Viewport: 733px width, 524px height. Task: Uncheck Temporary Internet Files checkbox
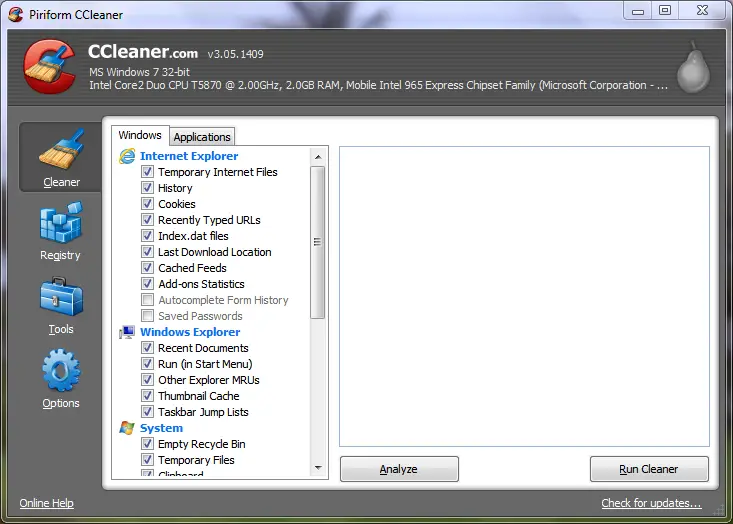click(x=147, y=172)
